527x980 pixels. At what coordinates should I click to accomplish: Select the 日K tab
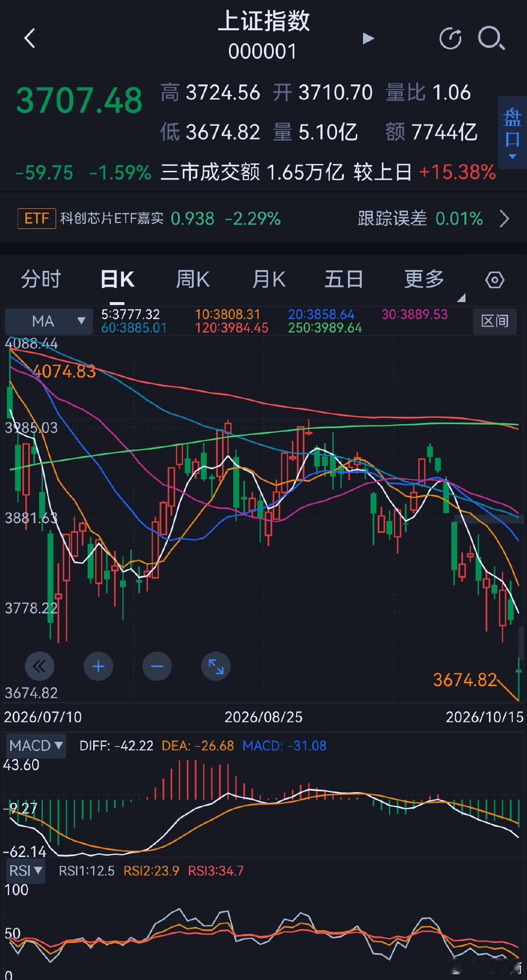(x=118, y=280)
